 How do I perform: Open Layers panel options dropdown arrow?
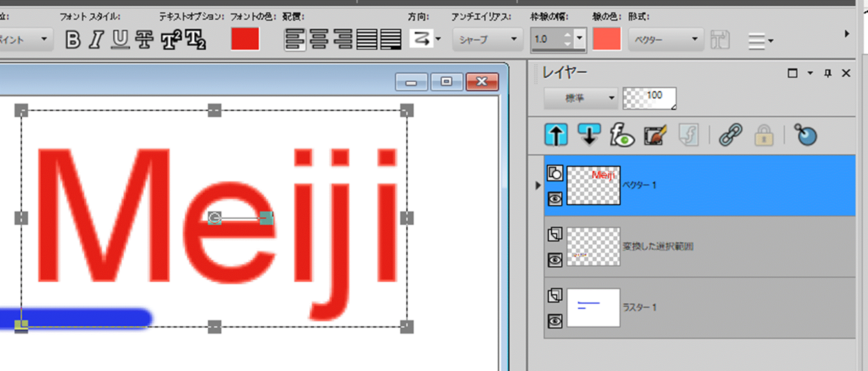click(x=810, y=73)
